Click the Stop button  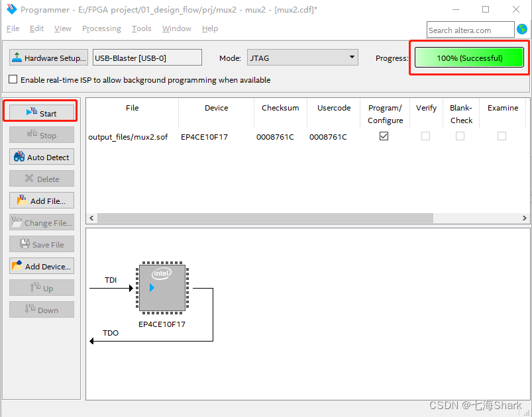point(41,135)
